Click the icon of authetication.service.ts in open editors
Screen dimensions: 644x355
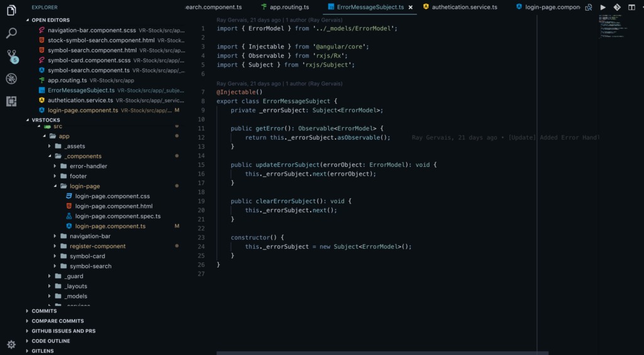(x=42, y=100)
